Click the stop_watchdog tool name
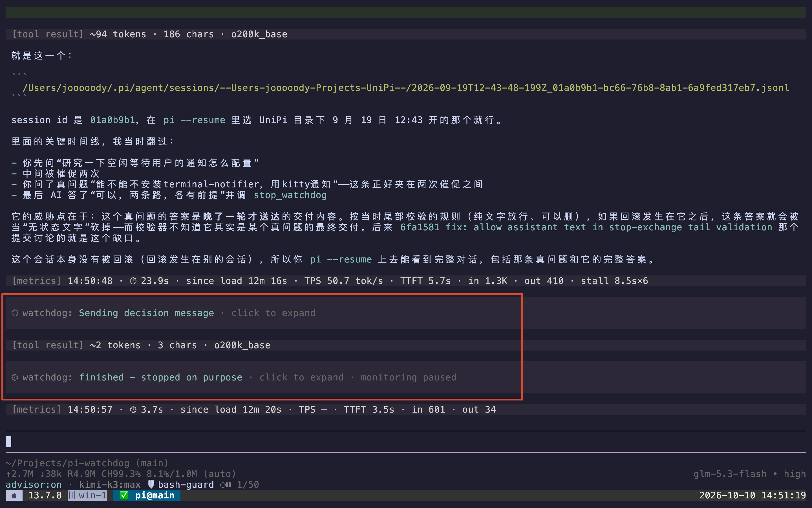812x508 pixels. 290,195
